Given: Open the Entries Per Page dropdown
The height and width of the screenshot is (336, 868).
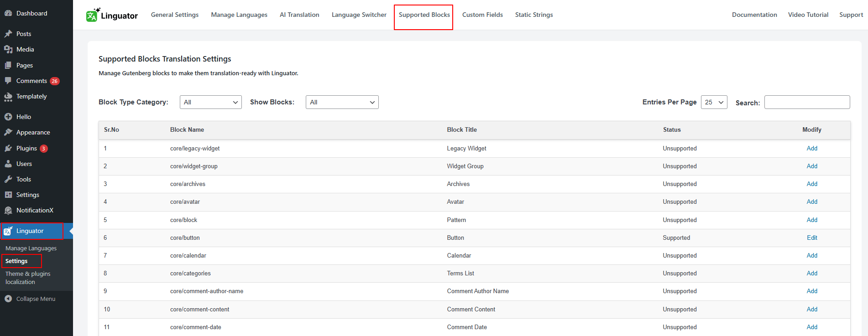Looking at the screenshot, I should click(714, 102).
